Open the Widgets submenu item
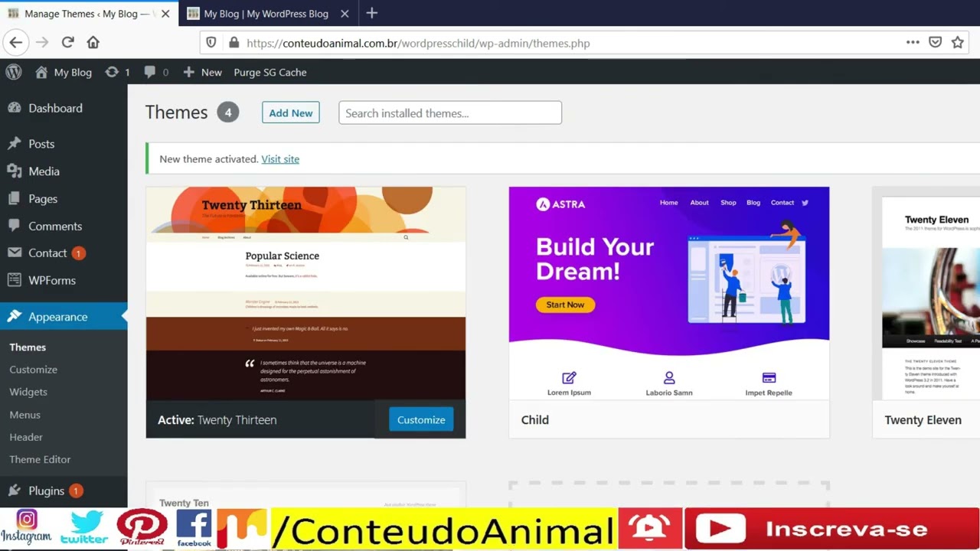This screenshot has height=551, width=980. point(28,391)
